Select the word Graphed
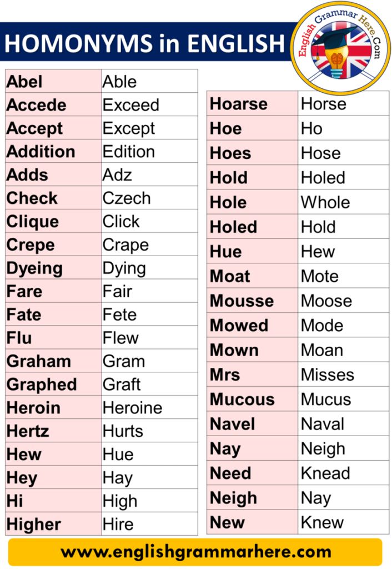Viewport: 392px width, 569px height. tap(42, 385)
